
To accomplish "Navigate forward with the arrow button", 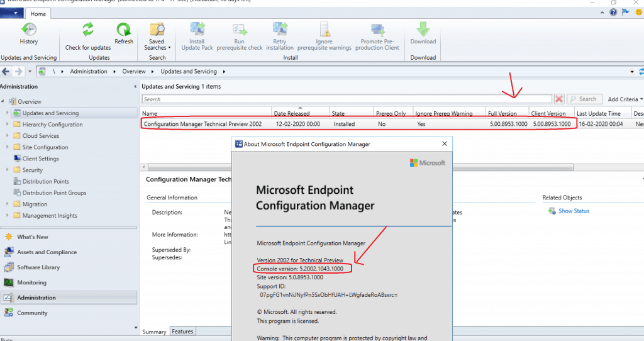I will [18, 72].
